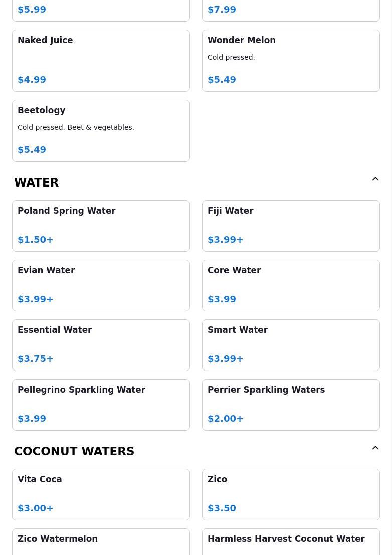
Task: Click the COCONUT WATERS heading
Action: pyautogui.click(x=74, y=451)
